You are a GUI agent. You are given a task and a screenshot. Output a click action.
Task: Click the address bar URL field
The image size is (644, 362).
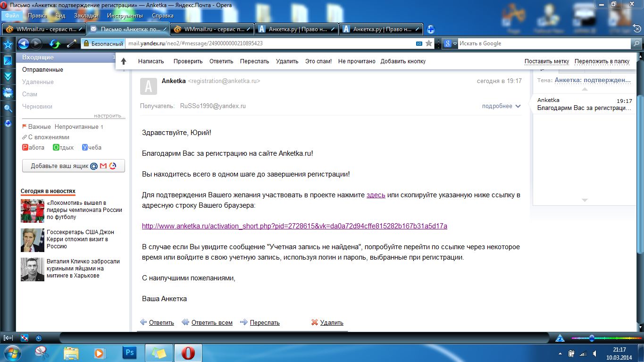pos(270,43)
